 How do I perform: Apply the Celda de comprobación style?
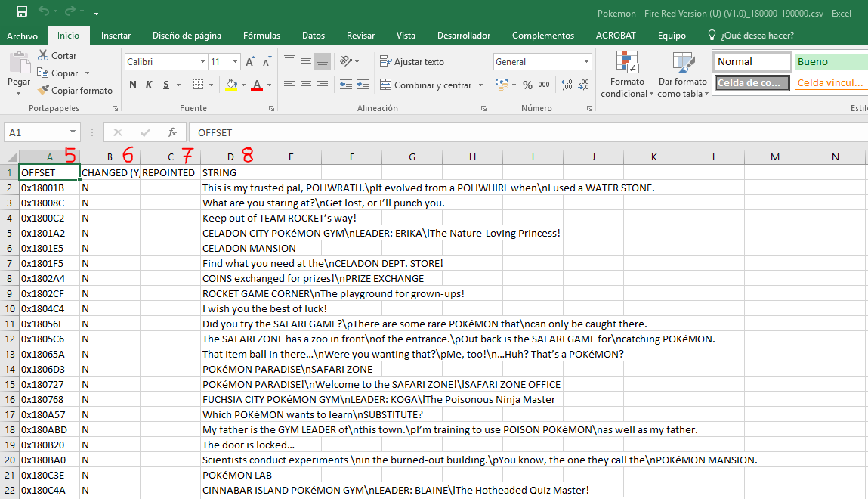(752, 83)
